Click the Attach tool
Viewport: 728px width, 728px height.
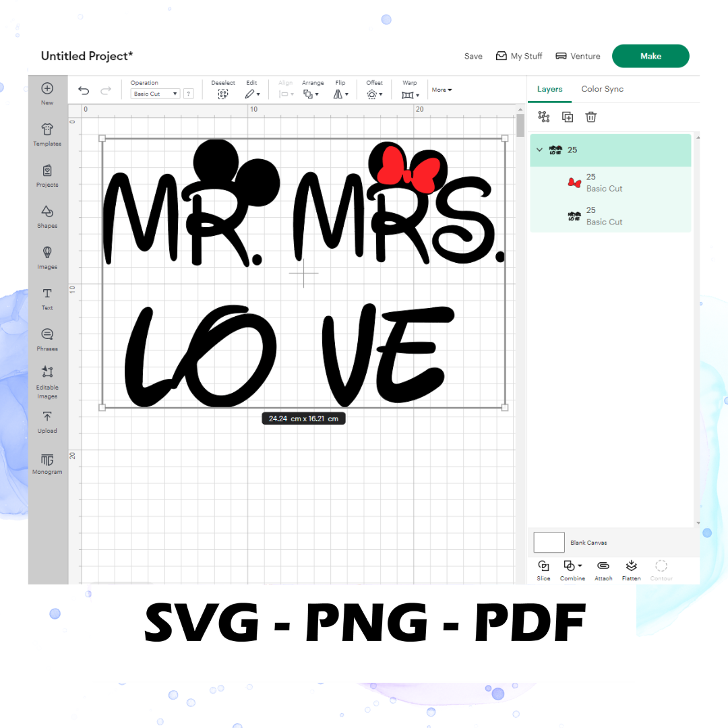click(603, 570)
